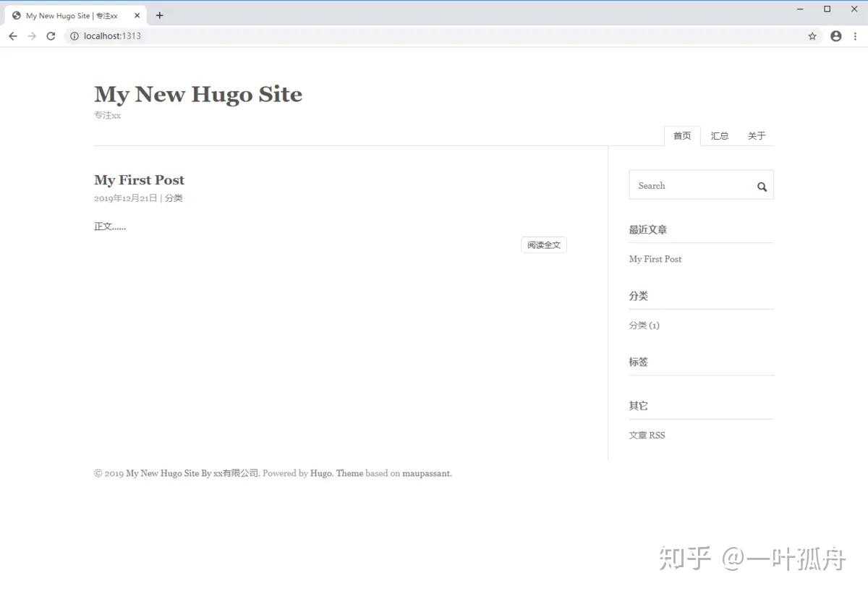
Task: Click the browser Forward arrow
Action: point(32,36)
